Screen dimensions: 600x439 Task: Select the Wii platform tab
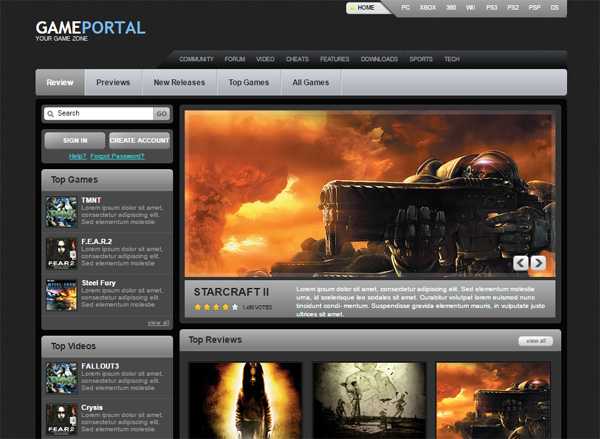pyautogui.click(x=471, y=8)
